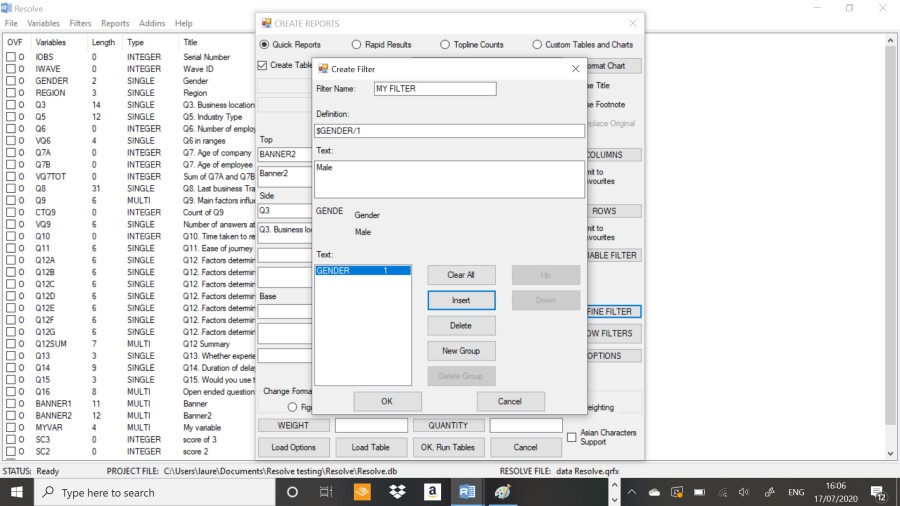Open Amazon app on taskbar

(x=432, y=492)
